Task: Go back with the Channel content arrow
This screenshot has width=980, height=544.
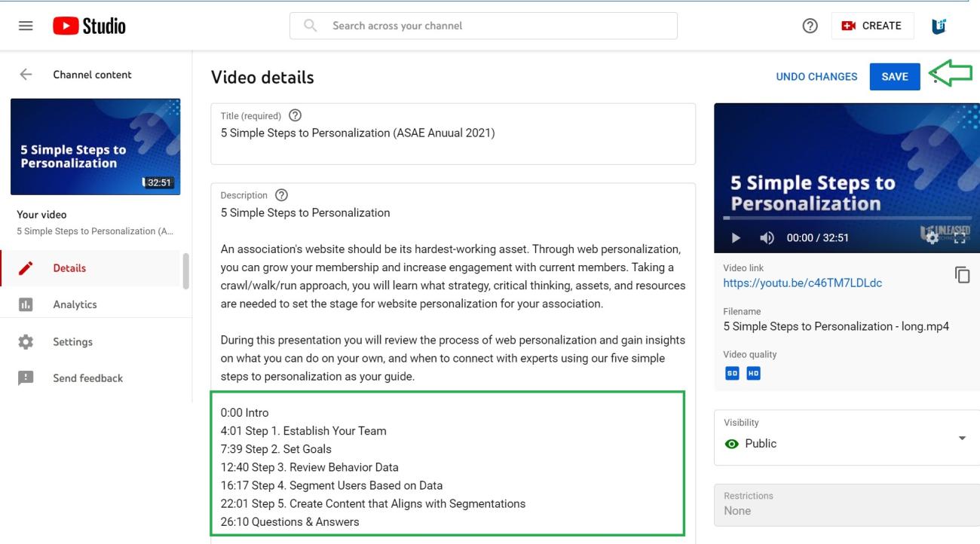Action: click(26, 75)
